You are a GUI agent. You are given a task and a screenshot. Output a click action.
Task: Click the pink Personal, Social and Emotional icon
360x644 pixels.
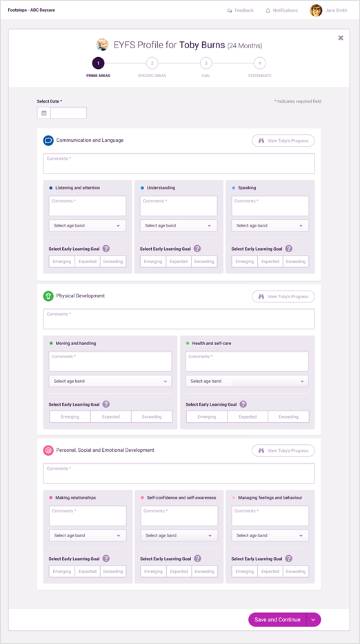click(48, 450)
